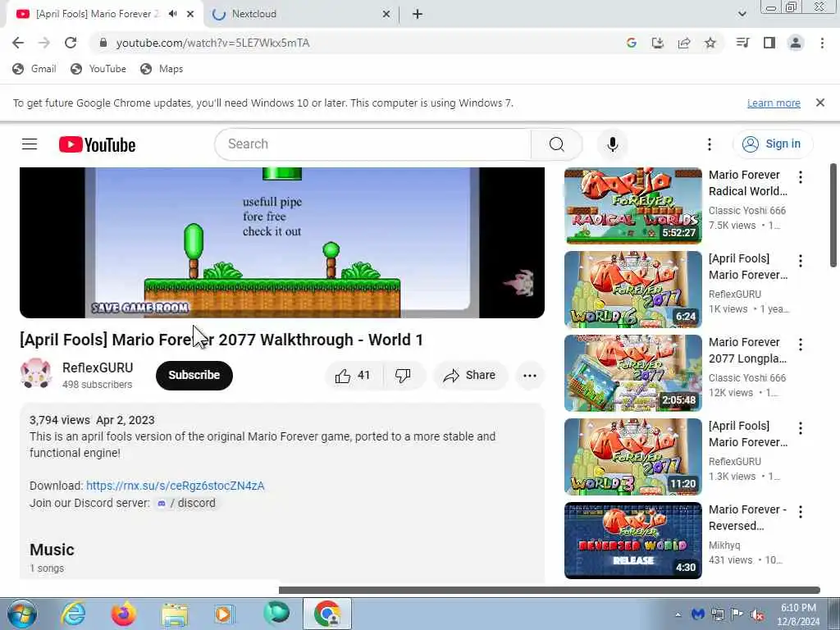Go back with the browser back arrow
The width and height of the screenshot is (840, 630).
pyautogui.click(x=18, y=43)
